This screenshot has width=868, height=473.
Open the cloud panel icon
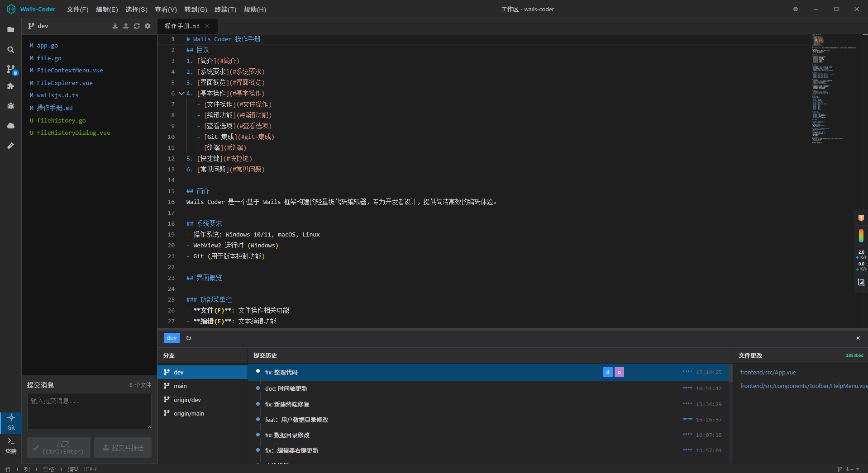click(x=11, y=126)
